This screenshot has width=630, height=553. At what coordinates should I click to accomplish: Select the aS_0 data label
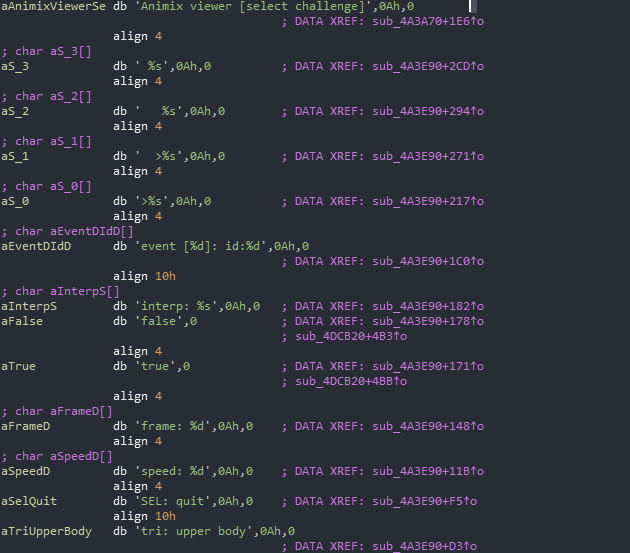pos(15,201)
